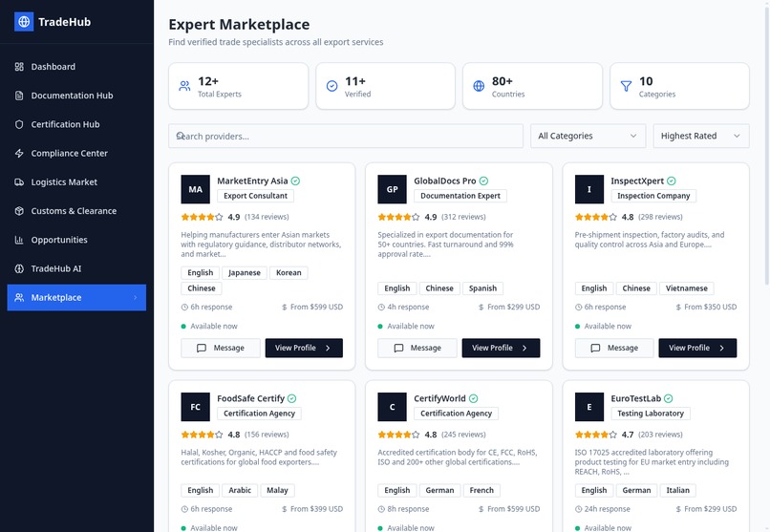Go to Documentation Hub

[x=76, y=96]
